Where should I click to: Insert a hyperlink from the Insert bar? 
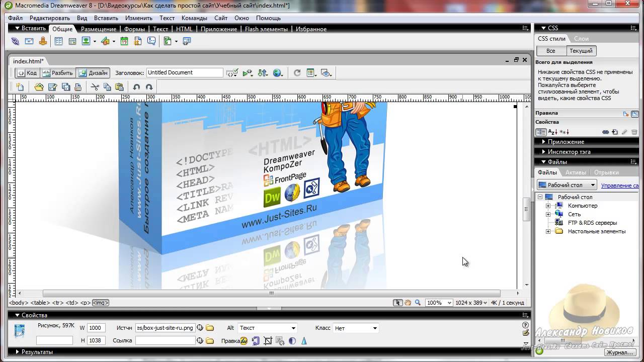pos(15,41)
